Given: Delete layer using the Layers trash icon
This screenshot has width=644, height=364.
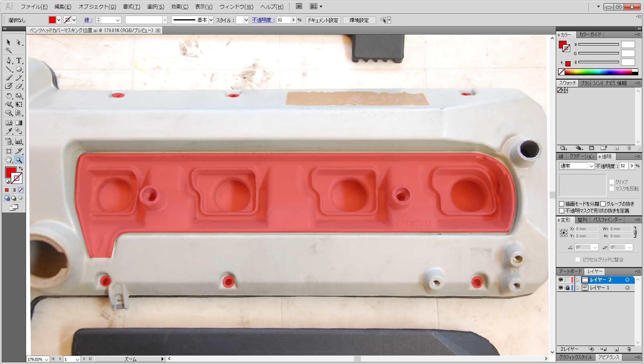Looking at the screenshot, I should coord(629,349).
